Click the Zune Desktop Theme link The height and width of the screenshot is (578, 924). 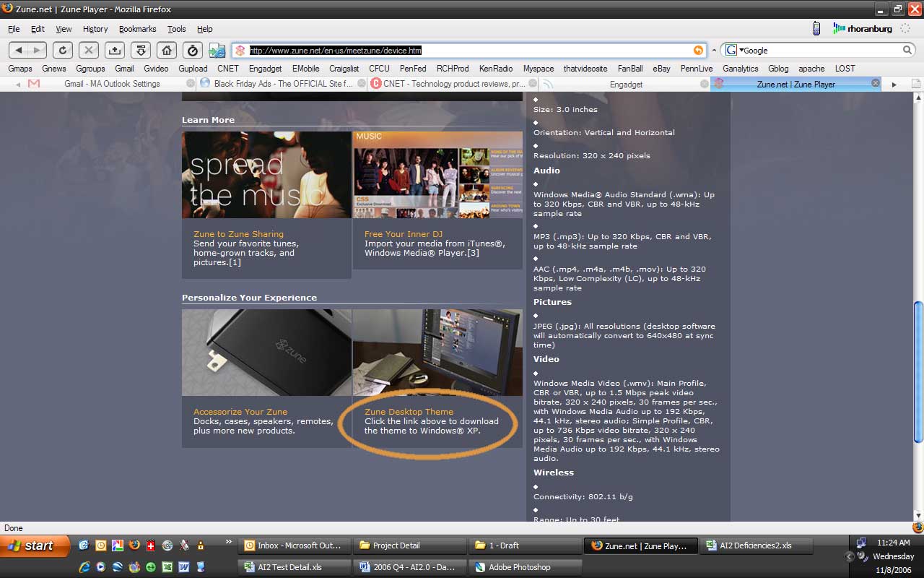tap(409, 412)
